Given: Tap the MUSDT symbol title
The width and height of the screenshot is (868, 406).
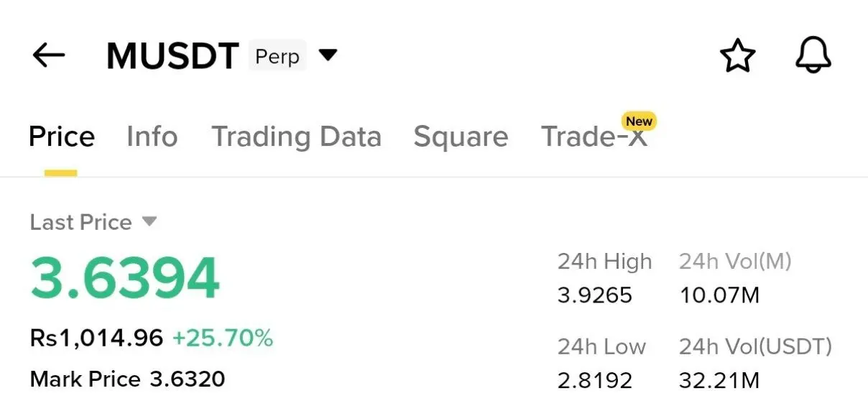Looking at the screenshot, I should point(172,56).
